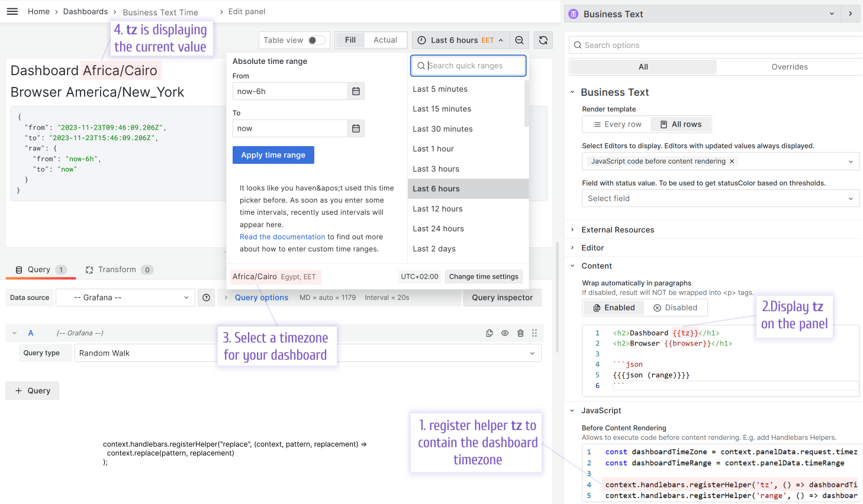Screen dimensions: 863x504
Task: Click the quick ranges list scrollbar
Action: point(526,104)
